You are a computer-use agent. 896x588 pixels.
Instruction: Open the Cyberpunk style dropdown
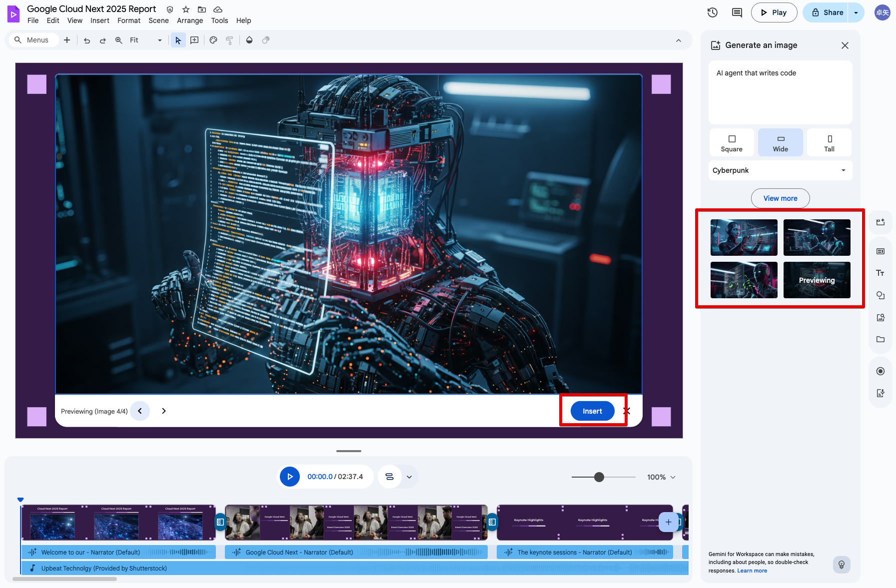[x=780, y=170]
